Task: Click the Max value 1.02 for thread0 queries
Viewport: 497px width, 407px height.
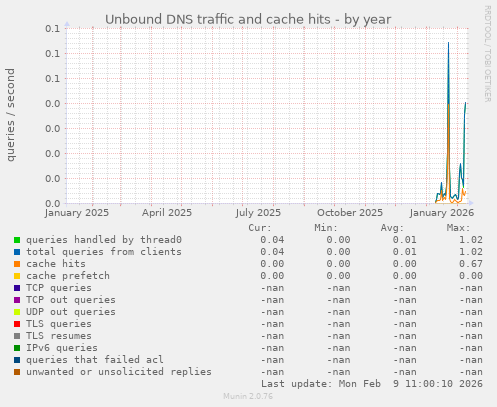Action: point(471,240)
